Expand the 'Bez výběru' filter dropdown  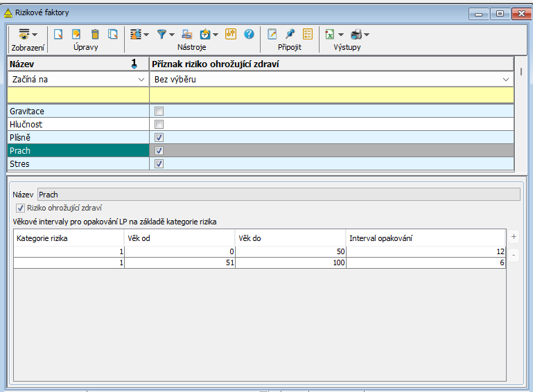[x=505, y=80]
